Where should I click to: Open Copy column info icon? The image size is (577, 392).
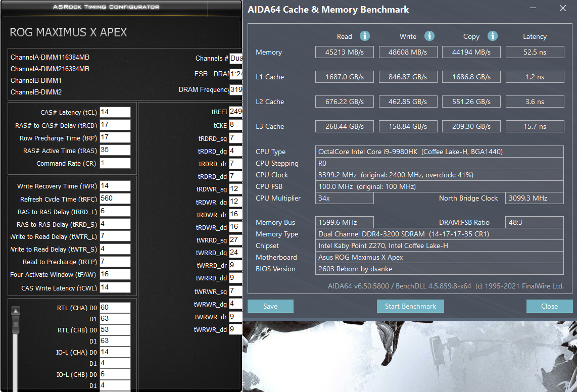tap(492, 36)
